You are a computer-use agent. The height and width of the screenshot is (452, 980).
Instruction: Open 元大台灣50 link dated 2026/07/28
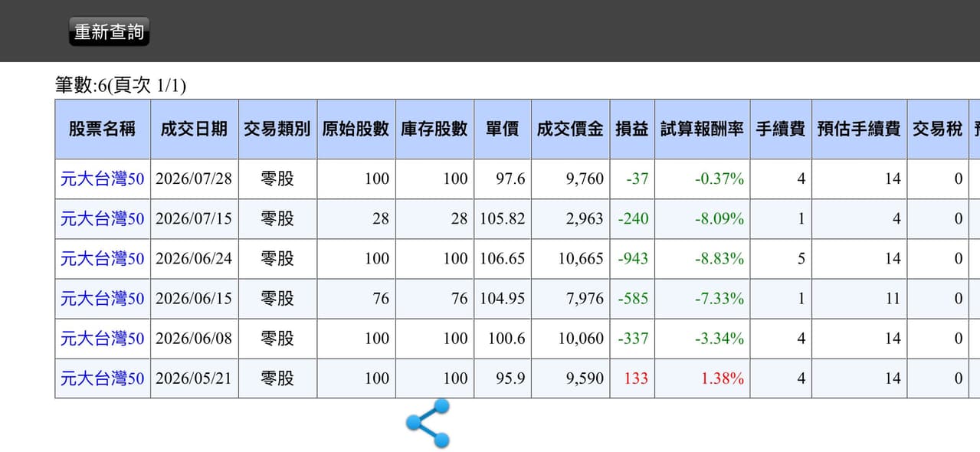pos(102,179)
